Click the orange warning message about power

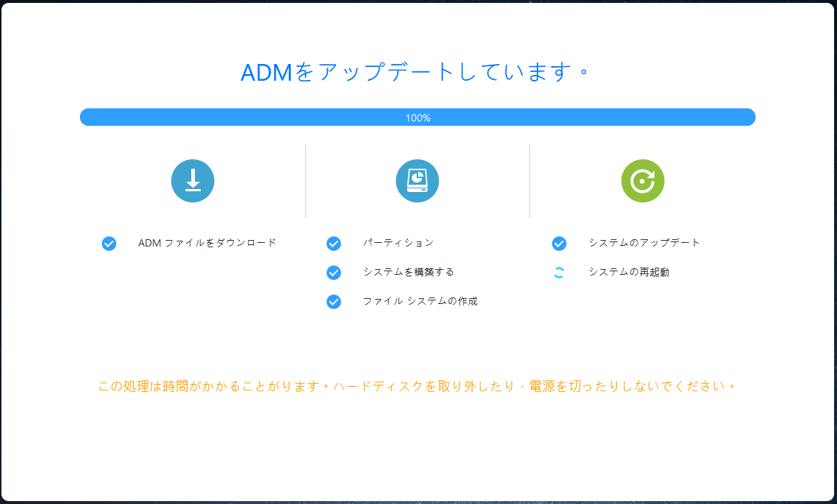[417, 386]
